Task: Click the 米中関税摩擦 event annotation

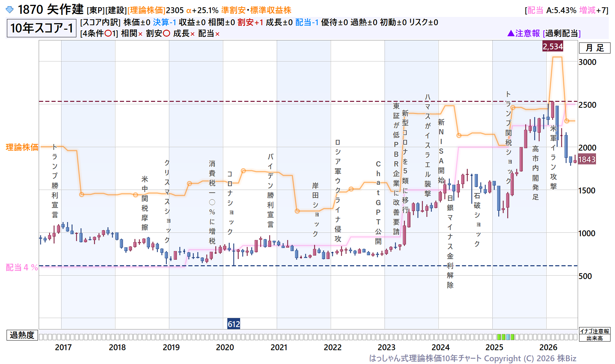Action: coord(145,203)
